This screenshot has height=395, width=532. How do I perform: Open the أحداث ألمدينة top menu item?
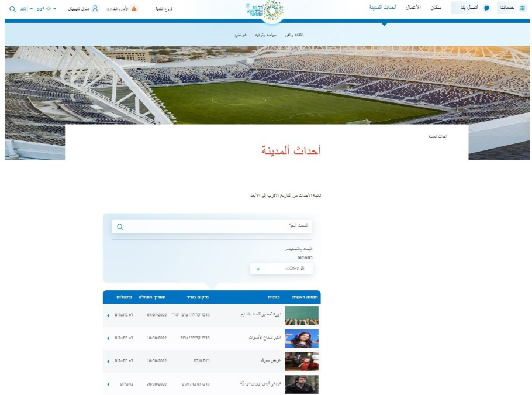point(382,8)
